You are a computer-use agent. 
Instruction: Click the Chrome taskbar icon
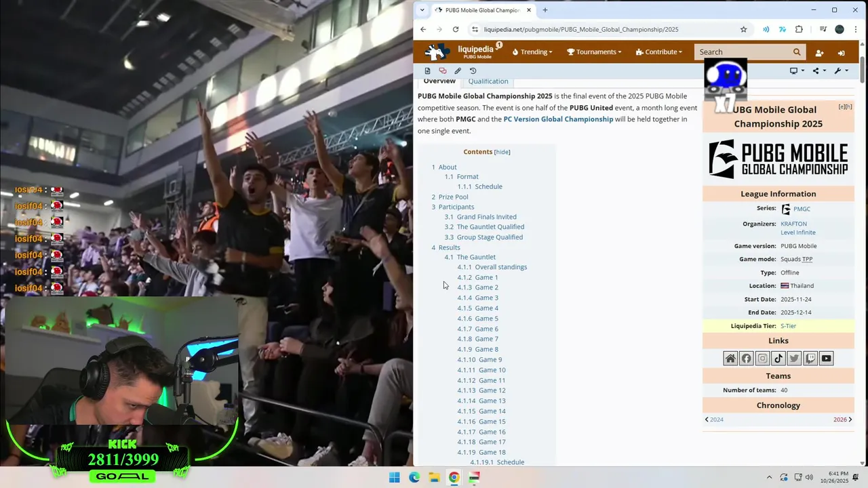coord(454,478)
